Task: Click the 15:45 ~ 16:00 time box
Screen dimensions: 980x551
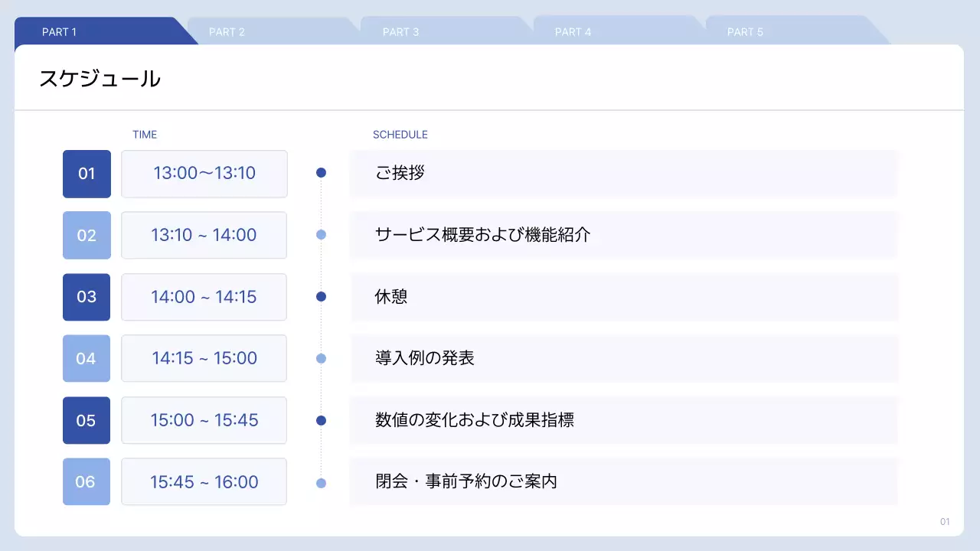Action: (204, 481)
